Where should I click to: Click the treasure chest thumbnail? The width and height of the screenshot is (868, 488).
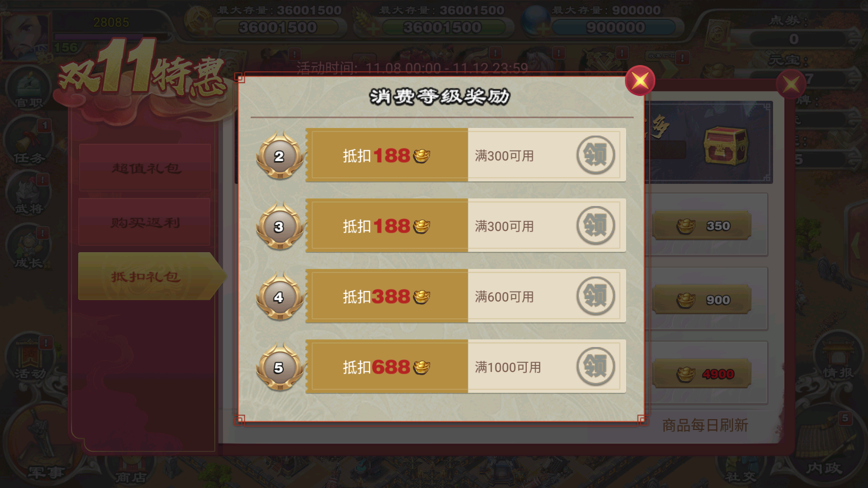[x=725, y=146]
